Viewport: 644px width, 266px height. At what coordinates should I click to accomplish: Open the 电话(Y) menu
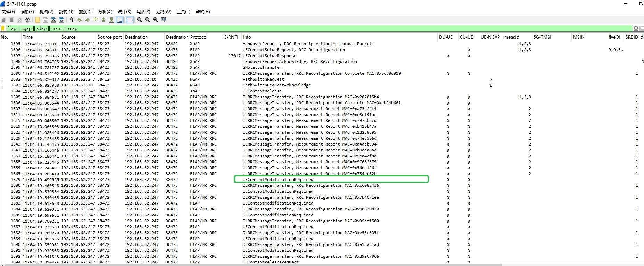pos(143,11)
